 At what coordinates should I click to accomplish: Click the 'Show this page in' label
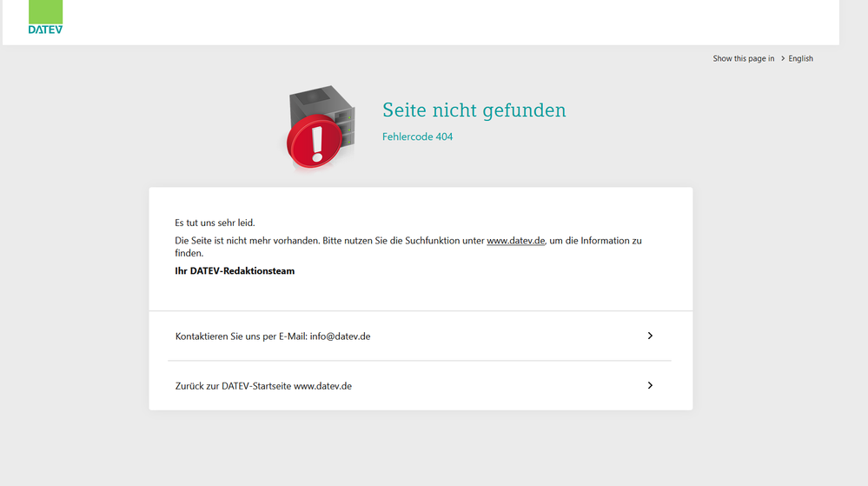pyautogui.click(x=743, y=58)
